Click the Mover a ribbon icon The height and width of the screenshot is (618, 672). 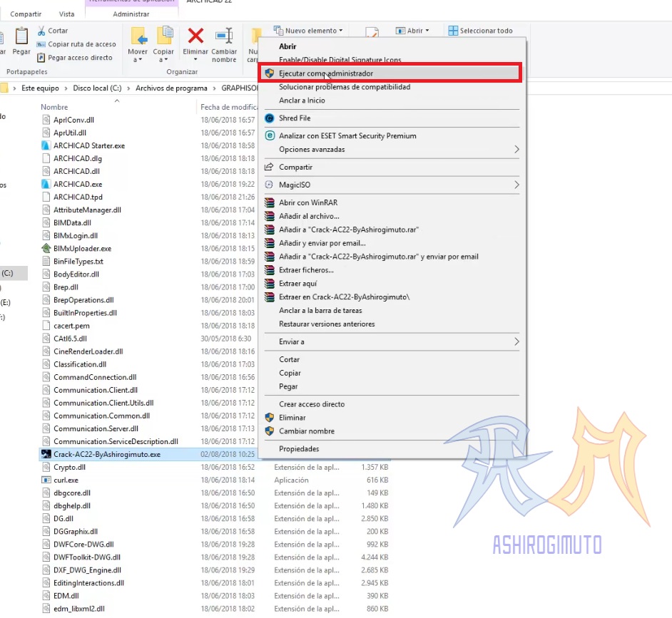pyautogui.click(x=138, y=36)
